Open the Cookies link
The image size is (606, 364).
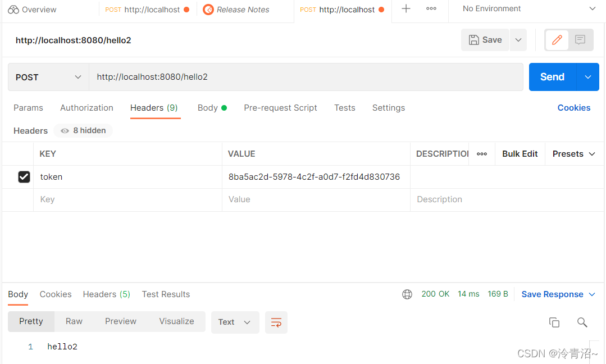(x=573, y=108)
